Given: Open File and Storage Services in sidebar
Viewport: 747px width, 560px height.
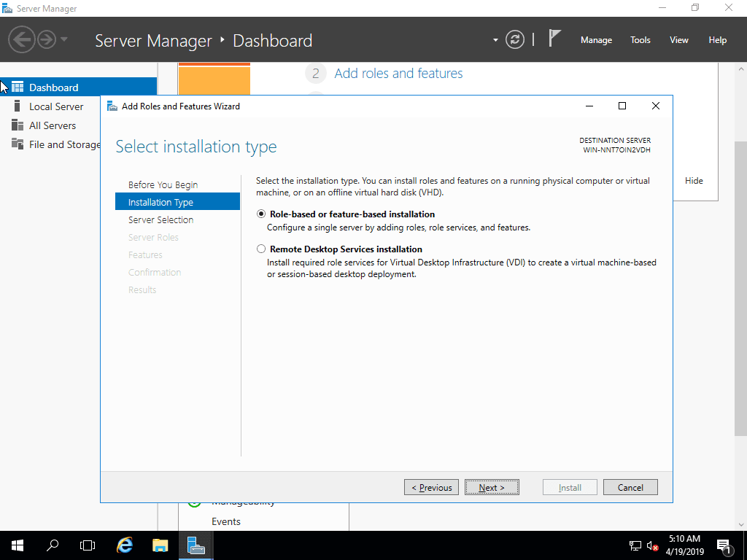Looking at the screenshot, I should tap(64, 144).
